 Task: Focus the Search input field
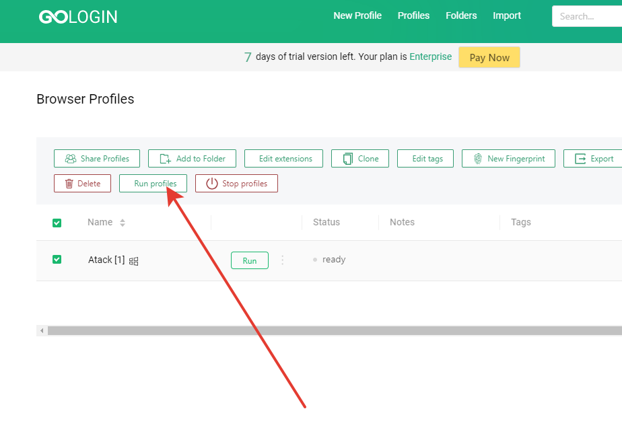[x=587, y=16]
